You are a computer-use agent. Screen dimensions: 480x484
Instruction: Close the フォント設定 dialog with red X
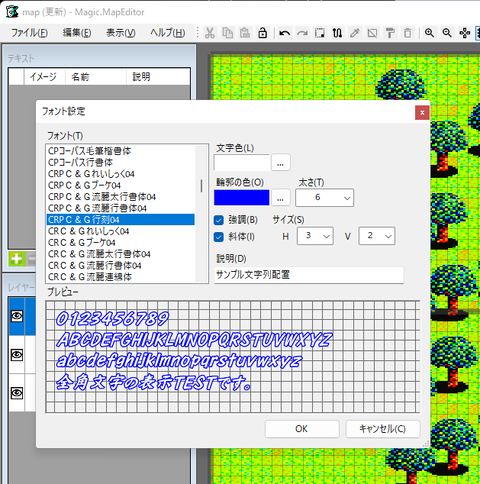(422, 113)
